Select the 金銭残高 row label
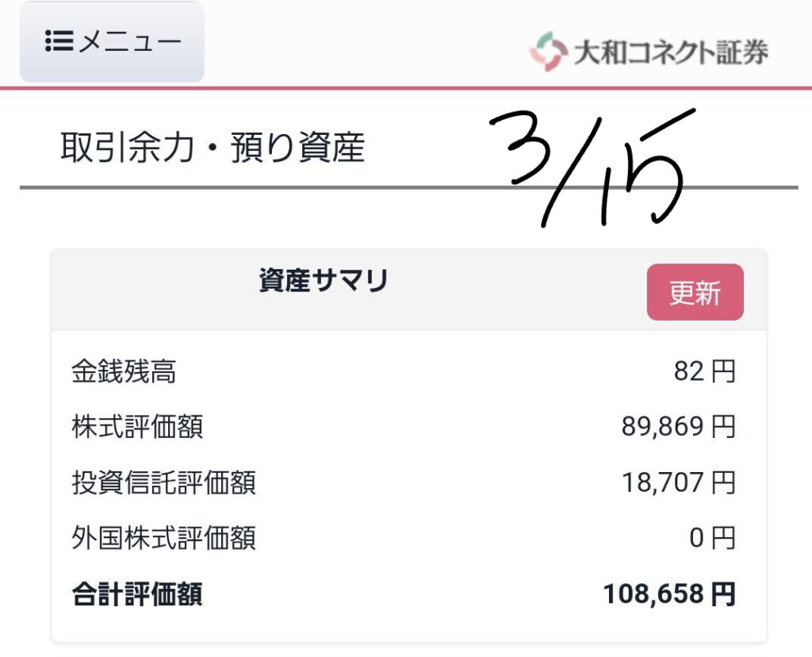The width and height of the screenshot is (812, 657). point(124,371)
